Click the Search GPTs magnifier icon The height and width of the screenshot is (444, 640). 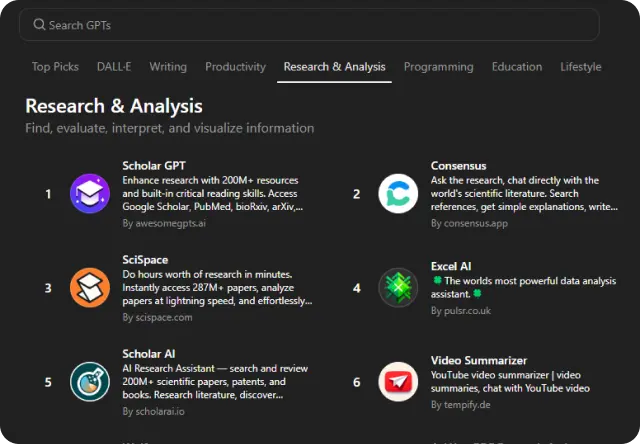(39, 25)
